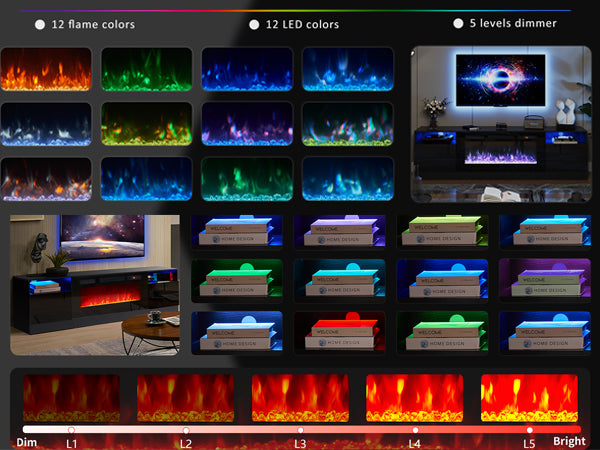Move brightness to the L3 marker

[301, 430]
